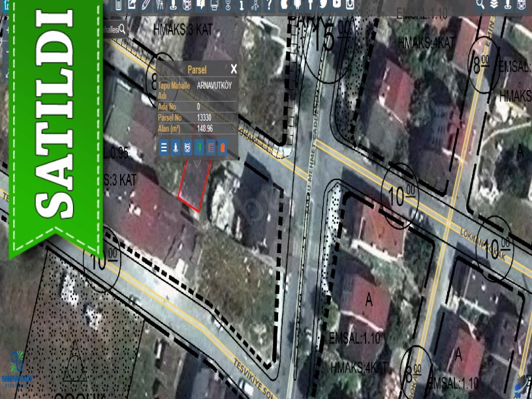The width and height of the screenshot is (532, 399).
Task: Click the Android app icon in toolbar
Action: click(x=297, y=5)
